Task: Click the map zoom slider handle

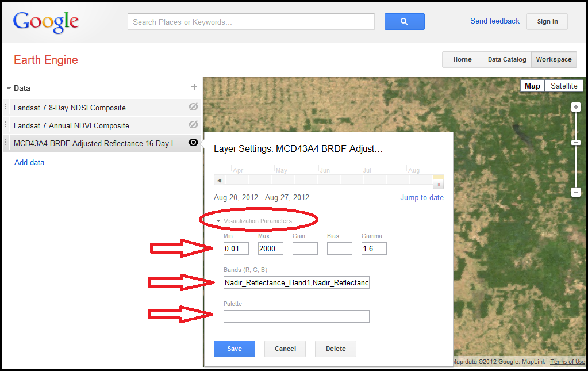Action: 576,143
